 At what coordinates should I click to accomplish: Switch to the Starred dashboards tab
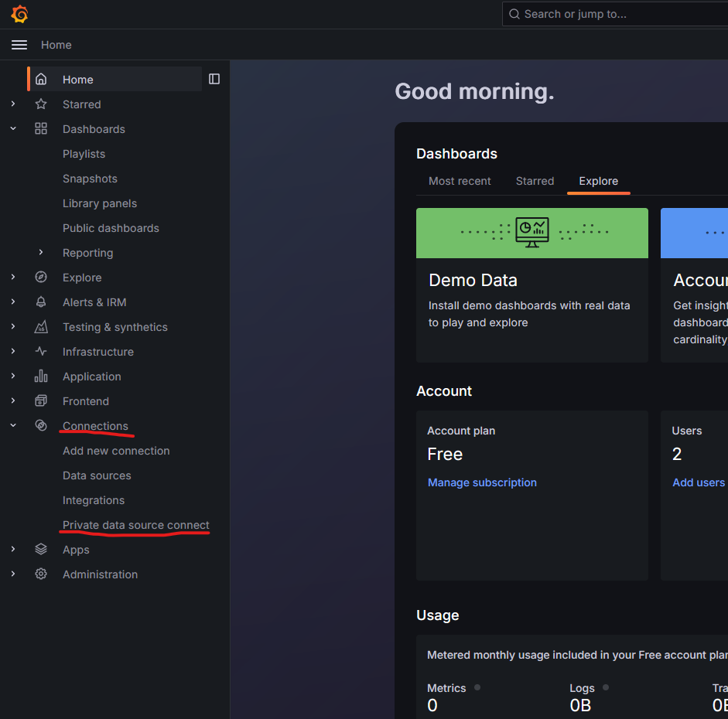pyautogui.click(x=535, y=181)
